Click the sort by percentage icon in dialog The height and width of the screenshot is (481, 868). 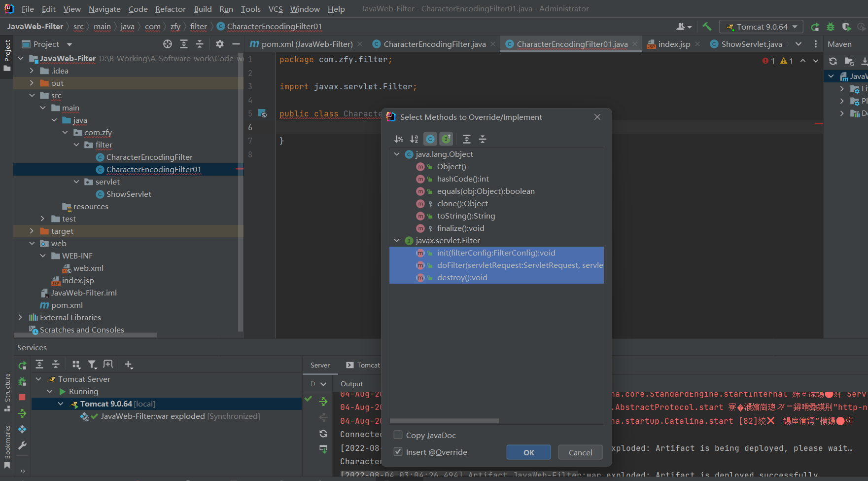point(399,139)
